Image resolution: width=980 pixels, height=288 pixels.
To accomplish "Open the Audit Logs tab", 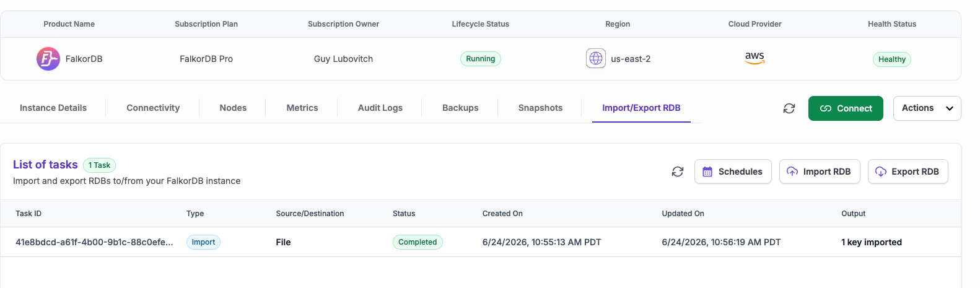I will (x=380, y=108).
